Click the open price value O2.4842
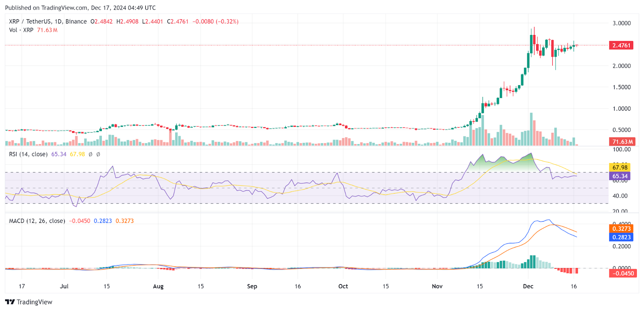644x311 pixels. pyautogui.click(x=101, y=21)
